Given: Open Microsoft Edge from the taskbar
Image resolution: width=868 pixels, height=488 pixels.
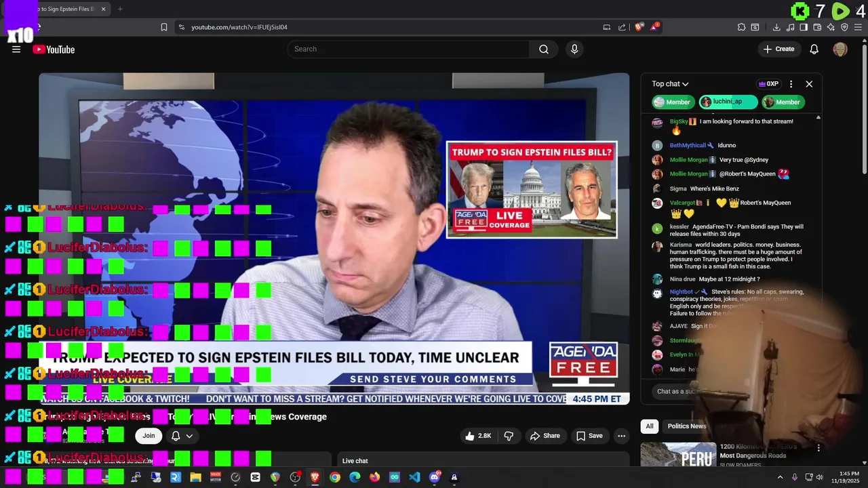Looking at the screenshot, I should 355,477.
